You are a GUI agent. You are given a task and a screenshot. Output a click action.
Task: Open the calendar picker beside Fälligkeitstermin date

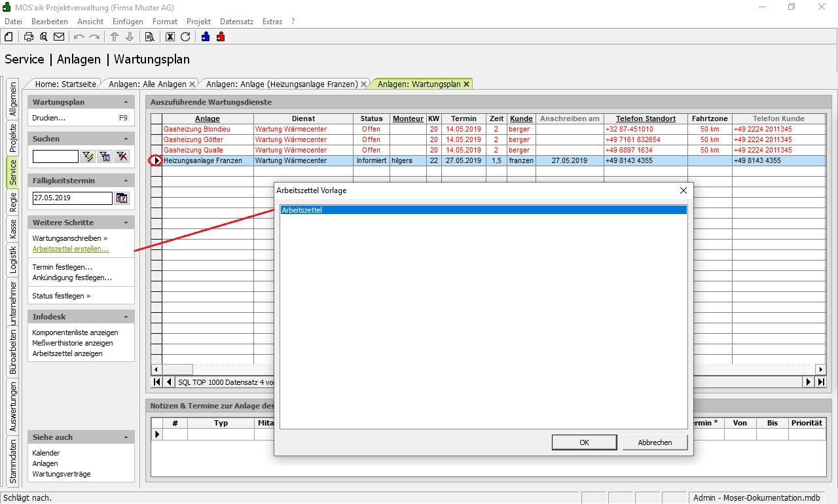(122, 198)
